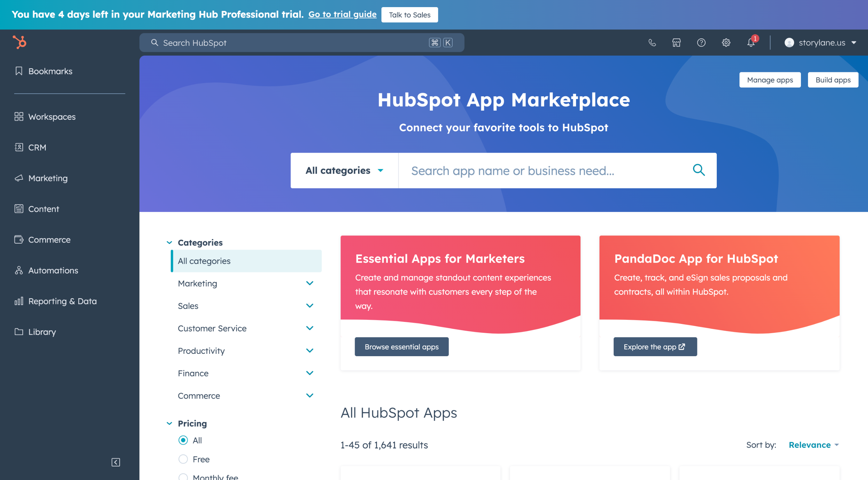Click the Workspaces grid icon
The height and width of the screenshot is (480, 868).
point(19,117)
